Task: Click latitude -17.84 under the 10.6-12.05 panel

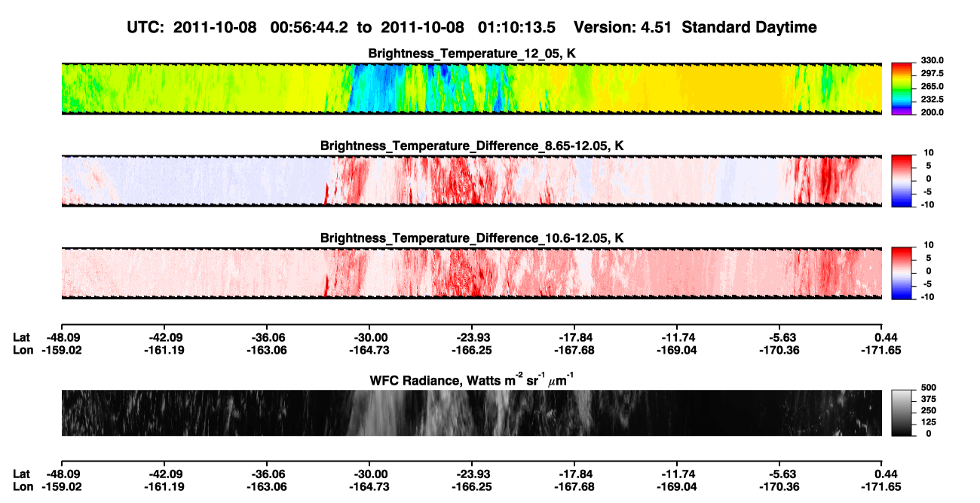Action: 574,338
